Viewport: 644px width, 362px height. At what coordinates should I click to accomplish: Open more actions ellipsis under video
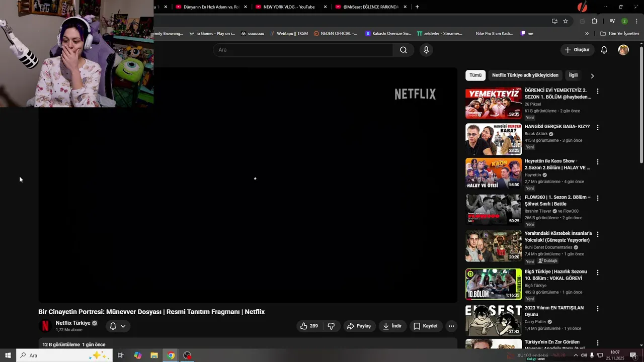point(451,326)
